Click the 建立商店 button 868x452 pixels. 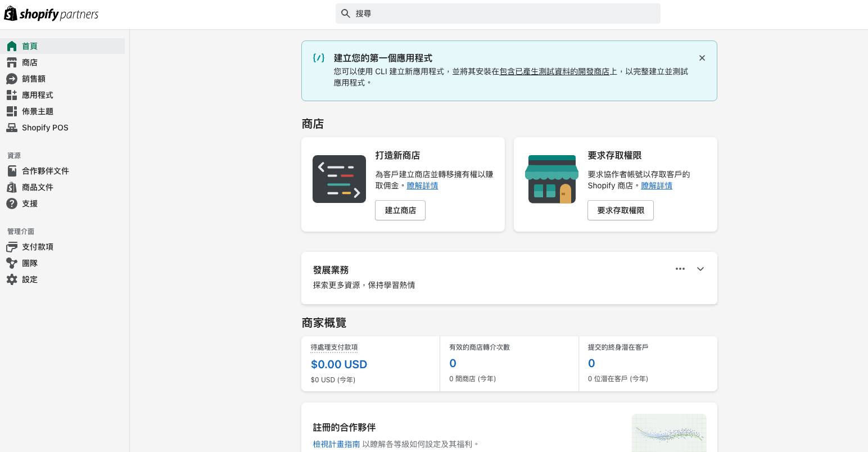click(x=400, y=210)
